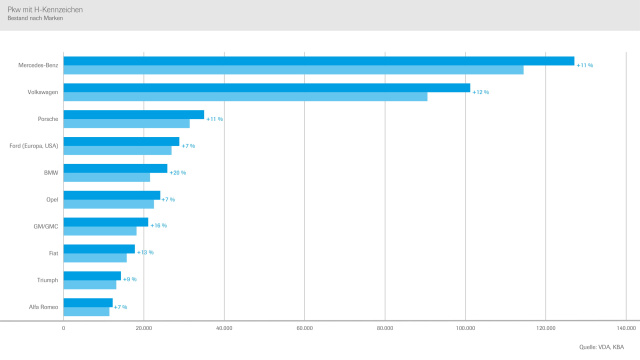Click the +13 % label beside Fiat
Screen dimensions: 640x360
(145, 252)
